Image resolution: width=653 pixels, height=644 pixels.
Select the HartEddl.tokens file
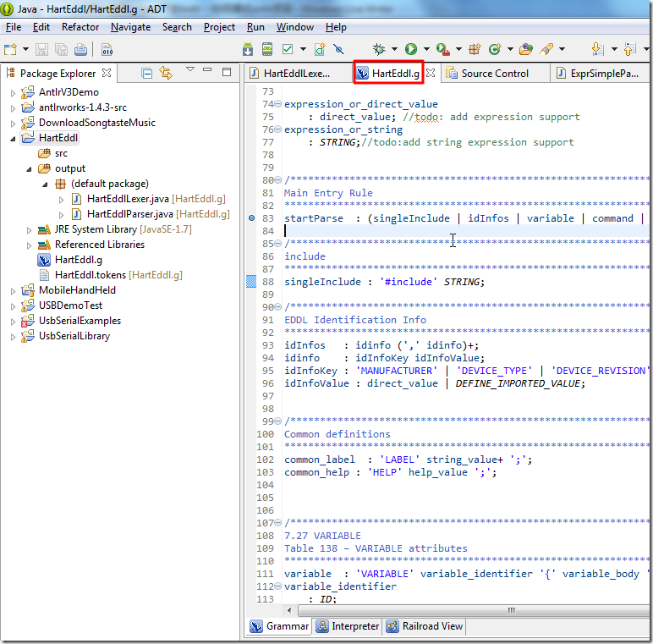[x=91, y=275]
